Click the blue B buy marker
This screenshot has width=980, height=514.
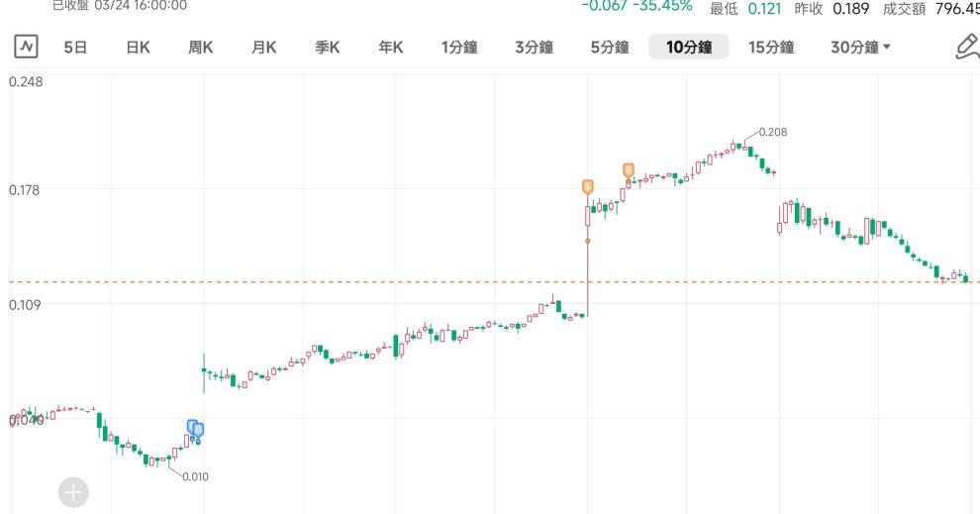[196, 428]
